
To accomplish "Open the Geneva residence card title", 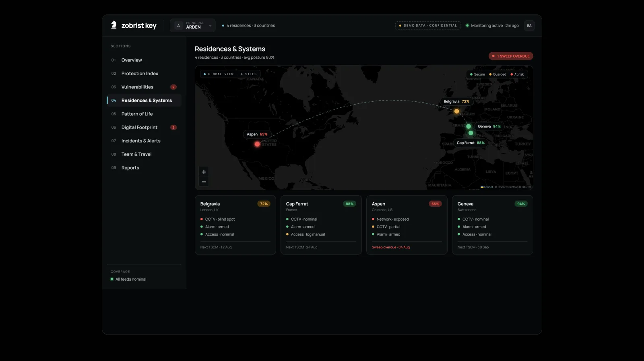I will coord(465,204).
